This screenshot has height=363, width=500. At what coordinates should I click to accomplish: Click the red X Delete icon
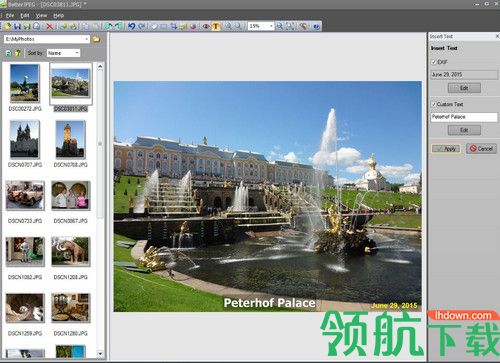coord(49,26)
